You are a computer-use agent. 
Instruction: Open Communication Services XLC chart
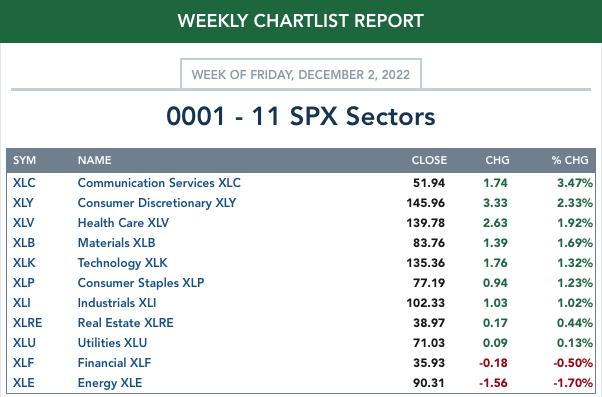[x=159, y=183]
